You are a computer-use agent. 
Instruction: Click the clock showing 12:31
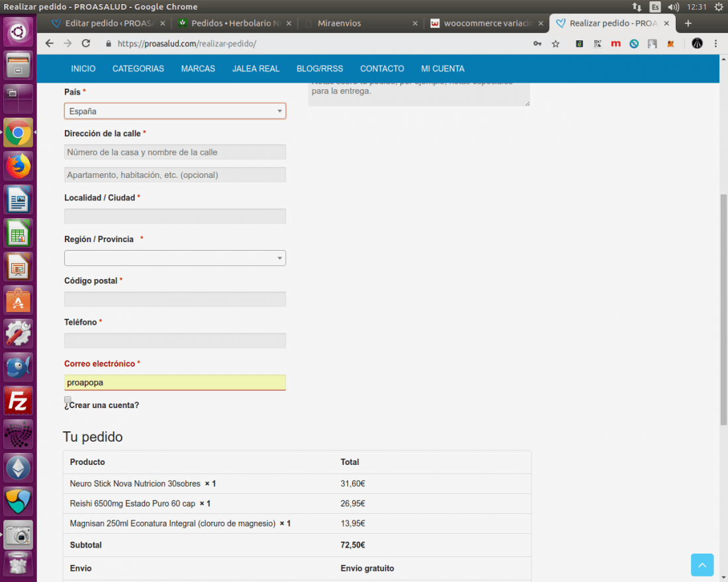tap(696, 7)
